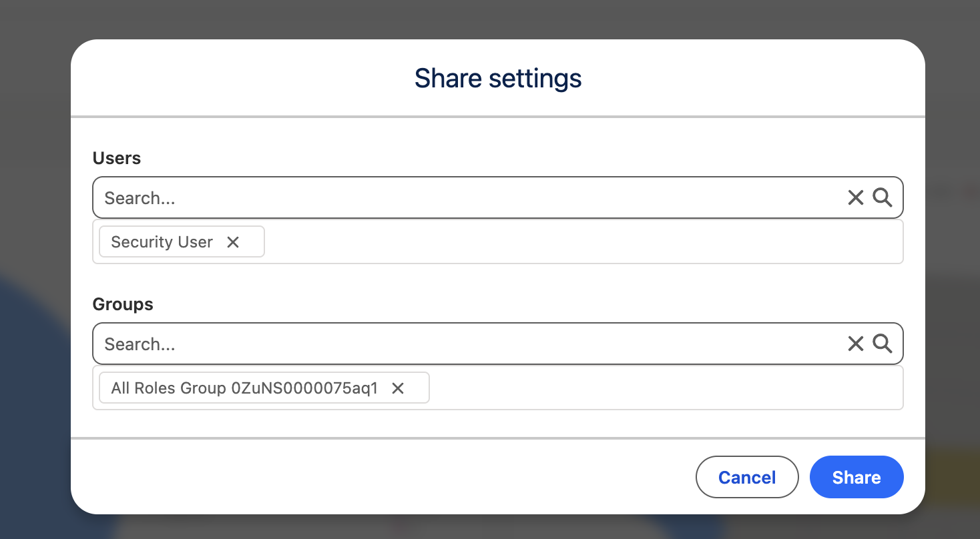Clear the Users search field with the X icon

point(855,197)
